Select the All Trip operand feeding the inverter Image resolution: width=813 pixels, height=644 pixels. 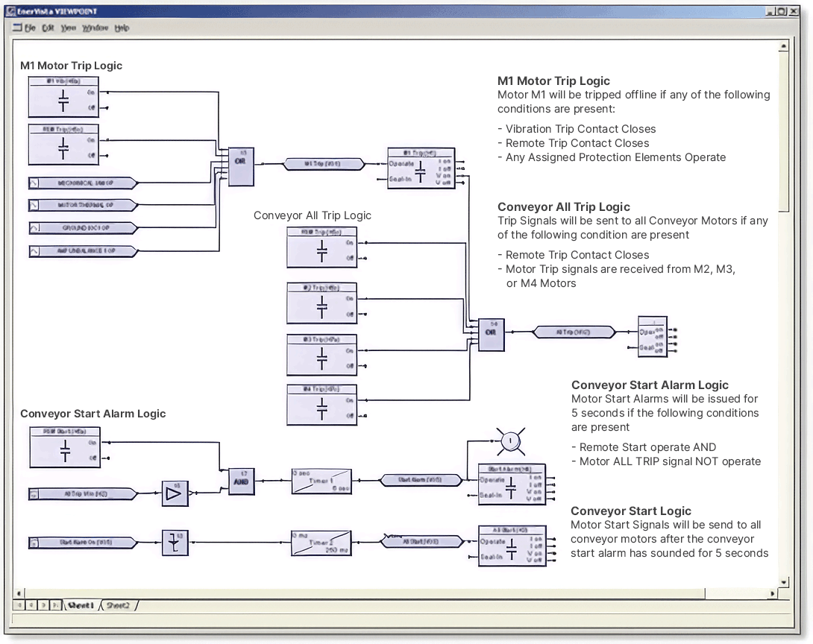(83, 494)
